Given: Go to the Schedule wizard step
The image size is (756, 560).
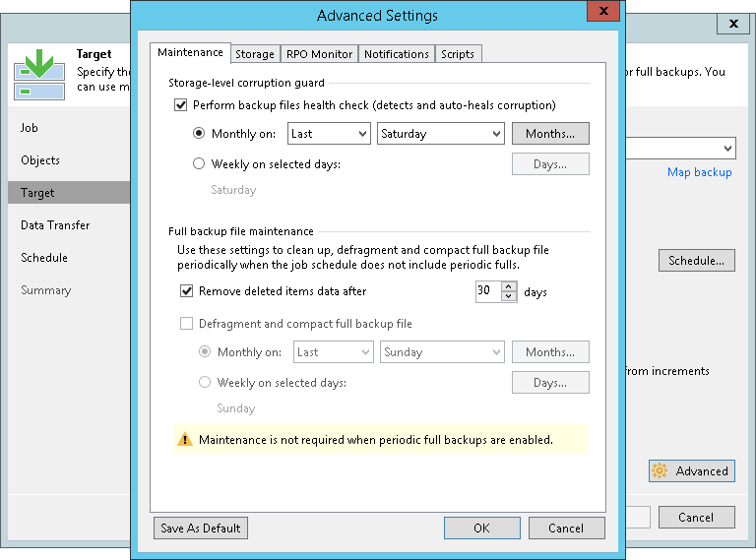Looking at the screenshot, I should point(44,257).
